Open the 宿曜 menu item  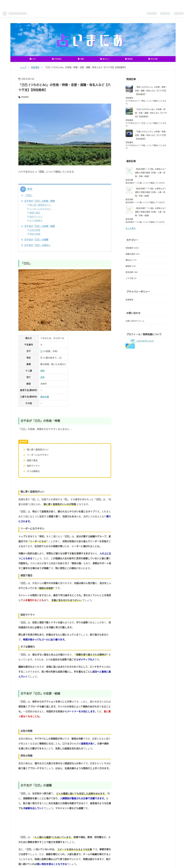[x=81, y=59]
